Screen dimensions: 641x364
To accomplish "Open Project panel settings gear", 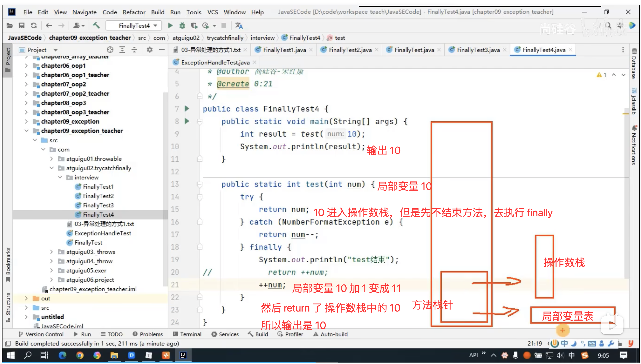I will [150, 50].
